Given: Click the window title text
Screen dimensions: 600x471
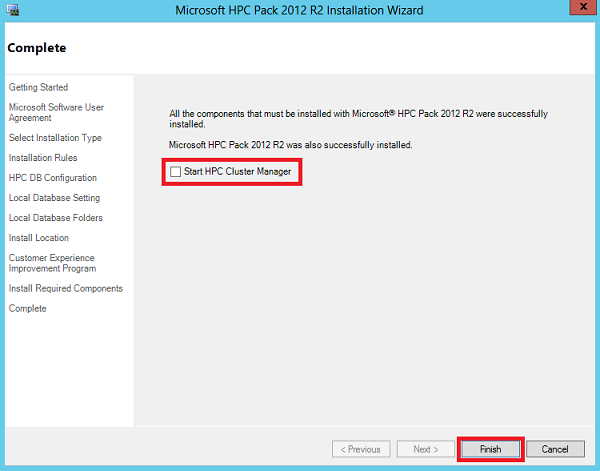Looking at the screenshot, I should [x=299, y=10].
